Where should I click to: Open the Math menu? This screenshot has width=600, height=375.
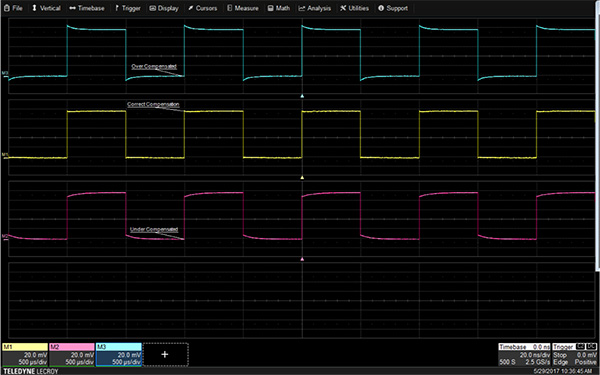279,8
